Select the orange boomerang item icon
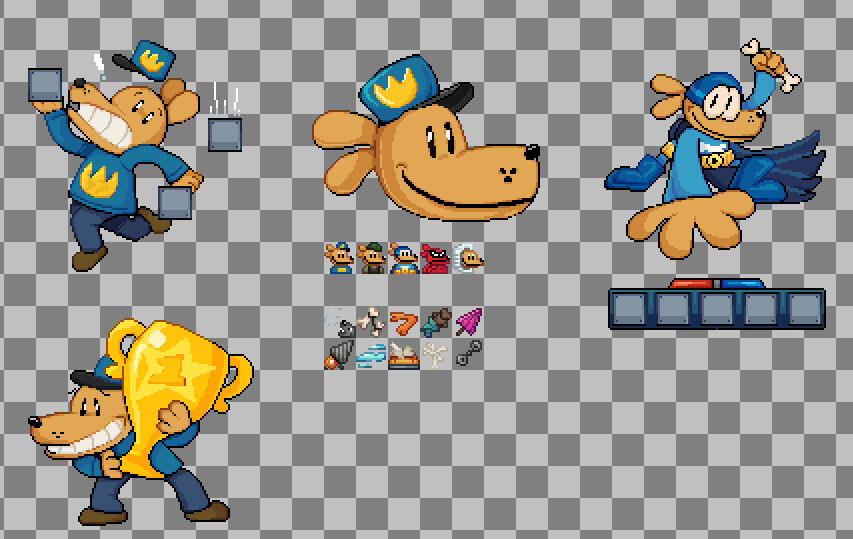 tap(404, 322)
